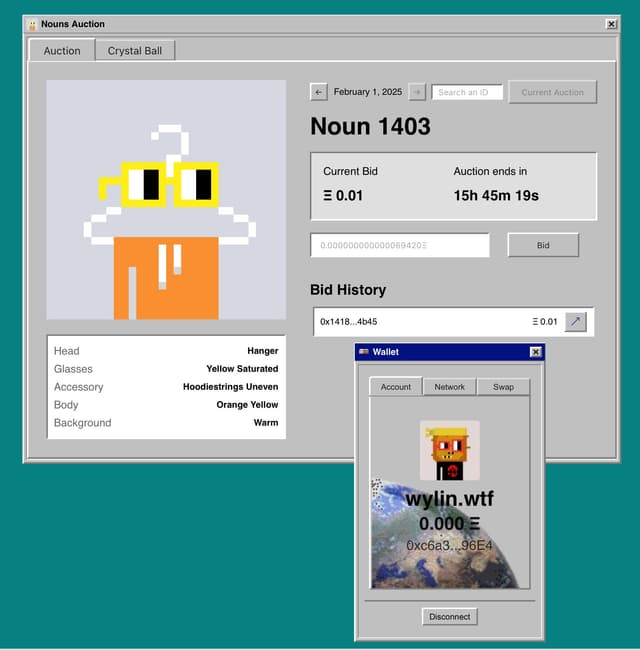Viewport: 640px width, 650px height.
Task: Select the Auction tab
Action: (62, 51)
